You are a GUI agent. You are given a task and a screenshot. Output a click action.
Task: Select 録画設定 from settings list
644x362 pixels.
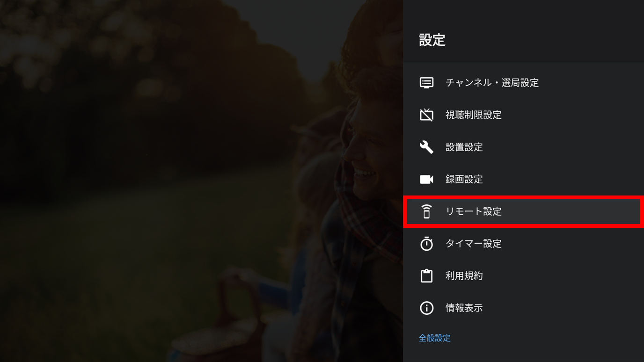[523, 179]
